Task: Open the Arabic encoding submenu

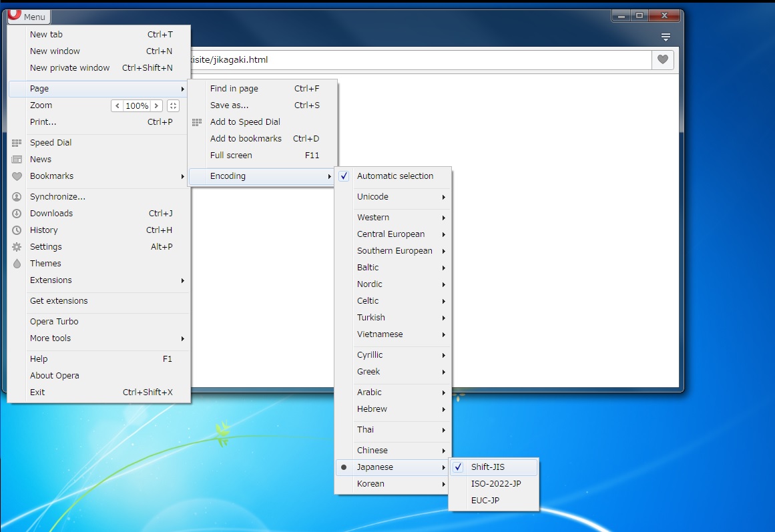Action: pyautogui.click(x=393, y=392)
